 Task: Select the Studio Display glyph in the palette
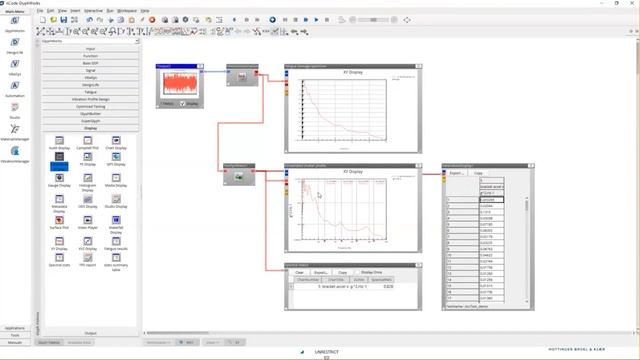116,201
